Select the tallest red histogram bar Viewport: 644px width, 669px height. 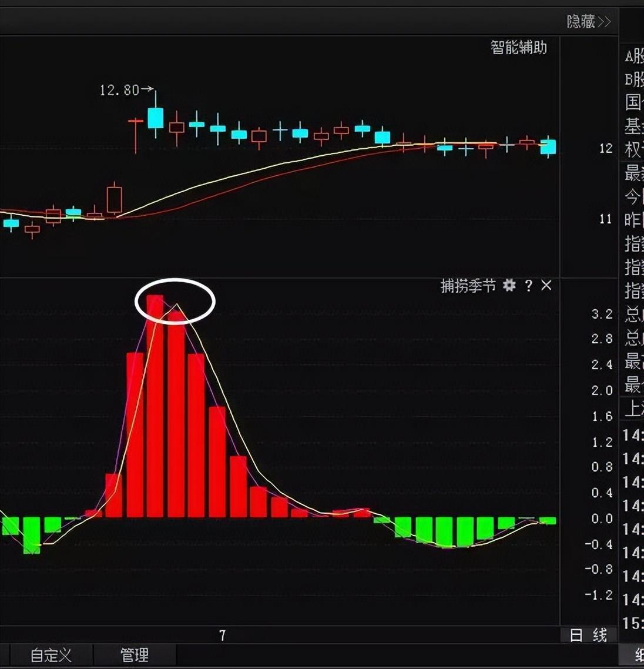tap(155, 406)
